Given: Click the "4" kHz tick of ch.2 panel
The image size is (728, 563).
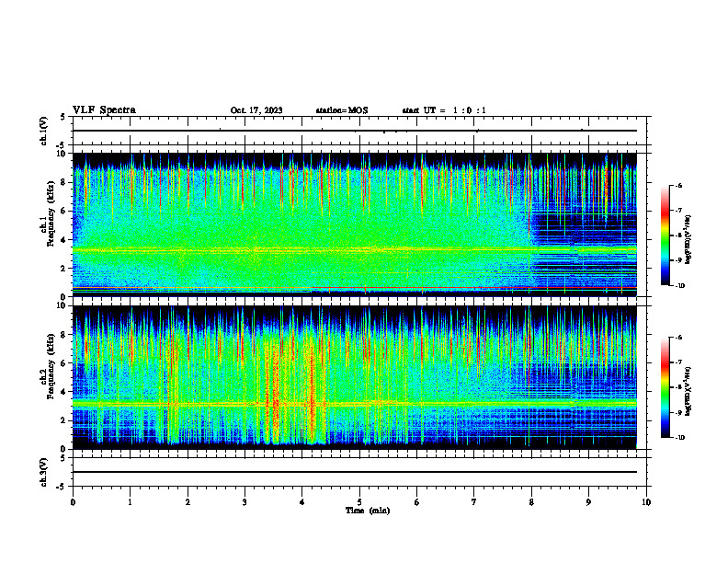Looking at the screenshot, I should pos(64,392).
